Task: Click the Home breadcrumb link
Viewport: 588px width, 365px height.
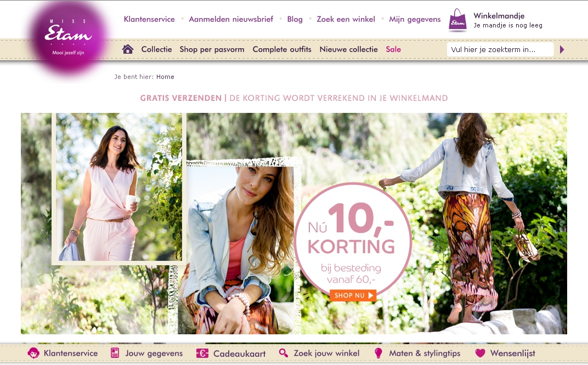Action: [165, 77]
